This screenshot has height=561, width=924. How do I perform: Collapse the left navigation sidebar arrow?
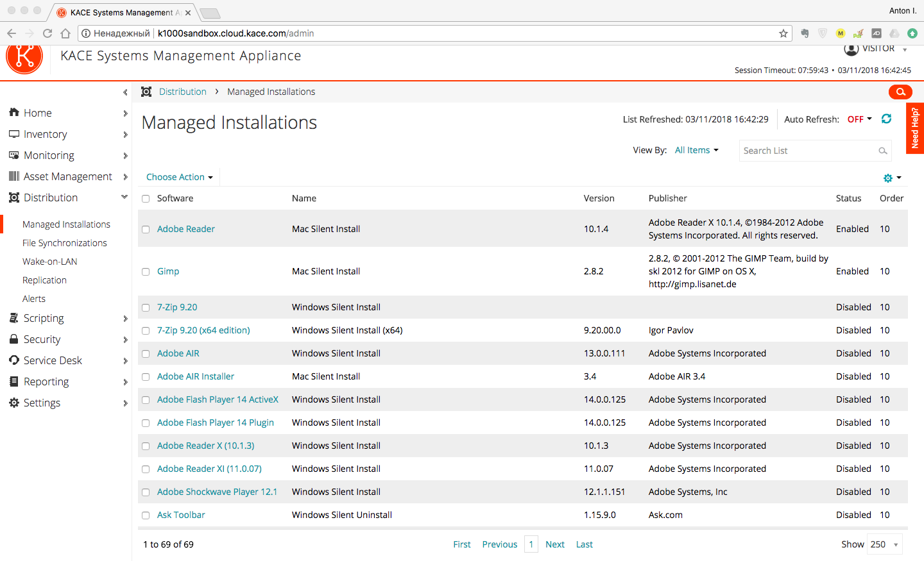(x=125, y=92)
